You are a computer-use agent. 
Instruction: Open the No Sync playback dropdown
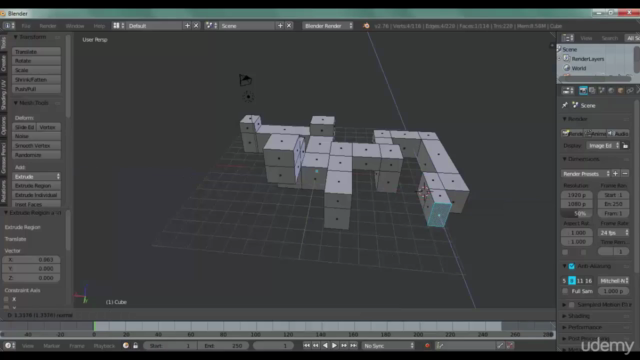pyautogui.click(x=388, y=346)
